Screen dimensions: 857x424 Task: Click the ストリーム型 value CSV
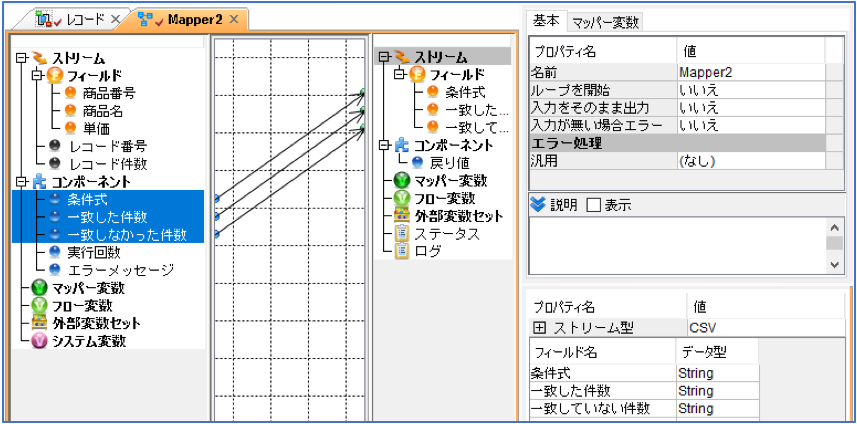(766, 328)
